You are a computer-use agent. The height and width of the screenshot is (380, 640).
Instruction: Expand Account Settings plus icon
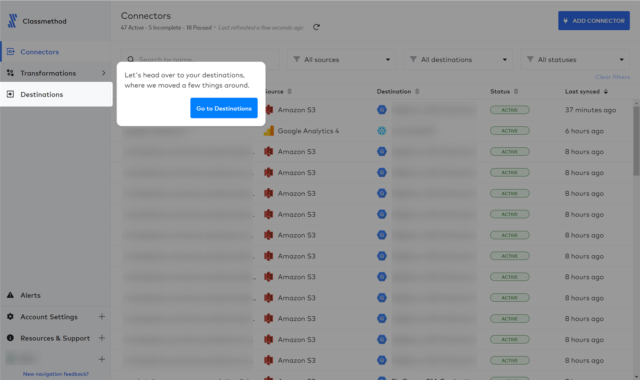[102, 317]
